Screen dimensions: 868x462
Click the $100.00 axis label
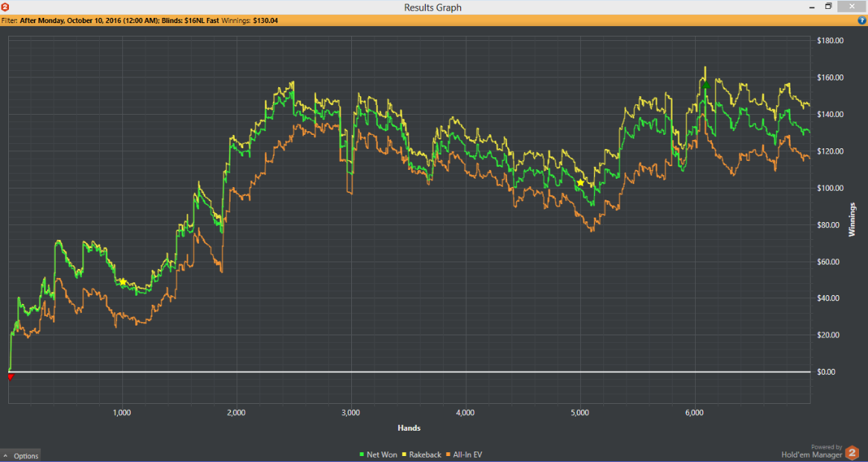point(830,188)
